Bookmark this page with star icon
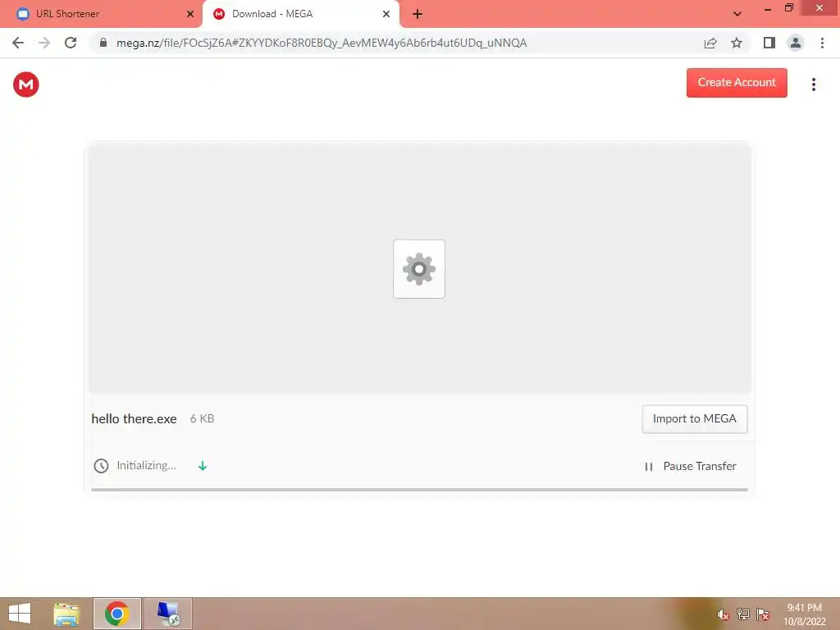This screenshot has height=630, width=840. pos(737,43)
